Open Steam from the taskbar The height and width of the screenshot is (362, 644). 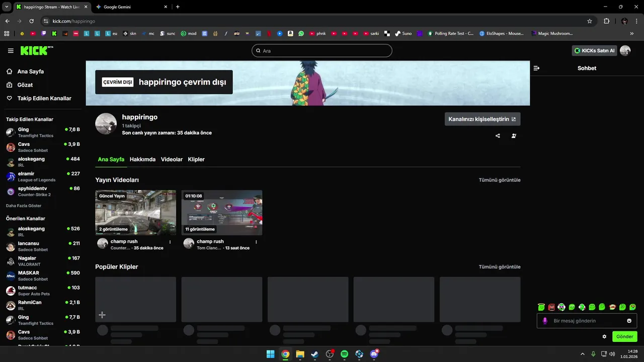pyautogui.click(x=315, y=354)
